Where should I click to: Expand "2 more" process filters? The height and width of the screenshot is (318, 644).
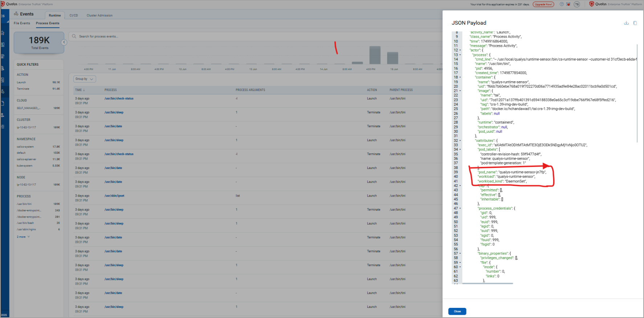(23, 237)
